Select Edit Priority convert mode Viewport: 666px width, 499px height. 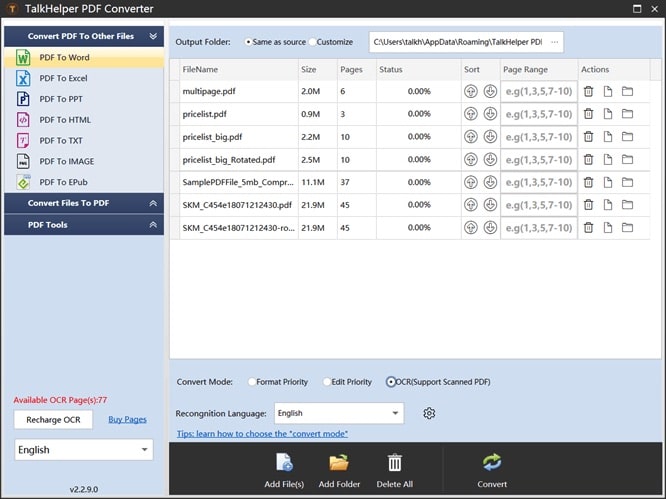coord(327,382)
